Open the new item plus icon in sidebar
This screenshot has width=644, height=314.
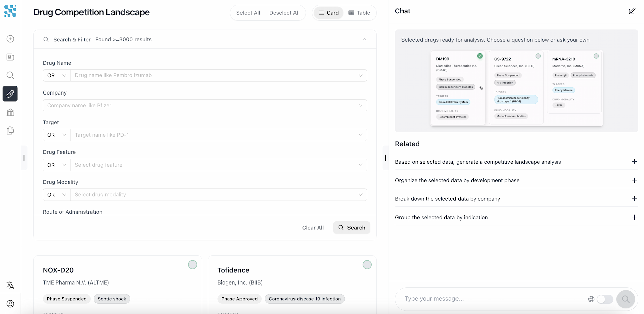[10, 39]
